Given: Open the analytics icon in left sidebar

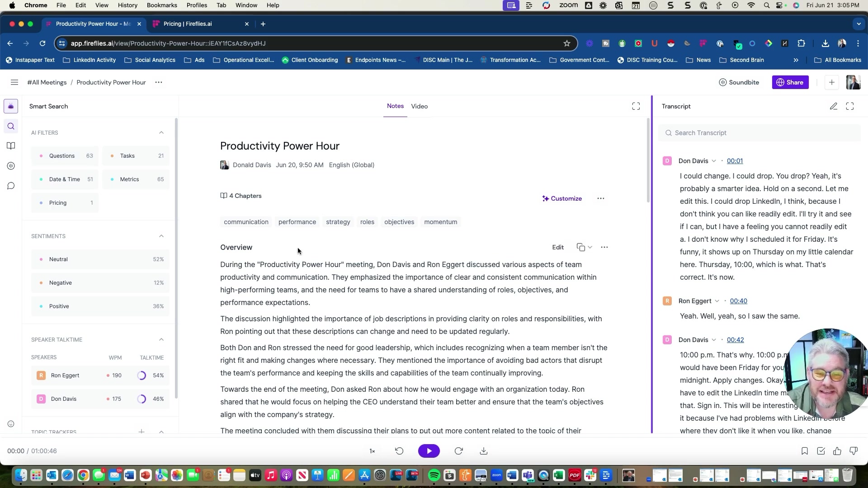Looking at the screenshot, I should pos(11,166).
